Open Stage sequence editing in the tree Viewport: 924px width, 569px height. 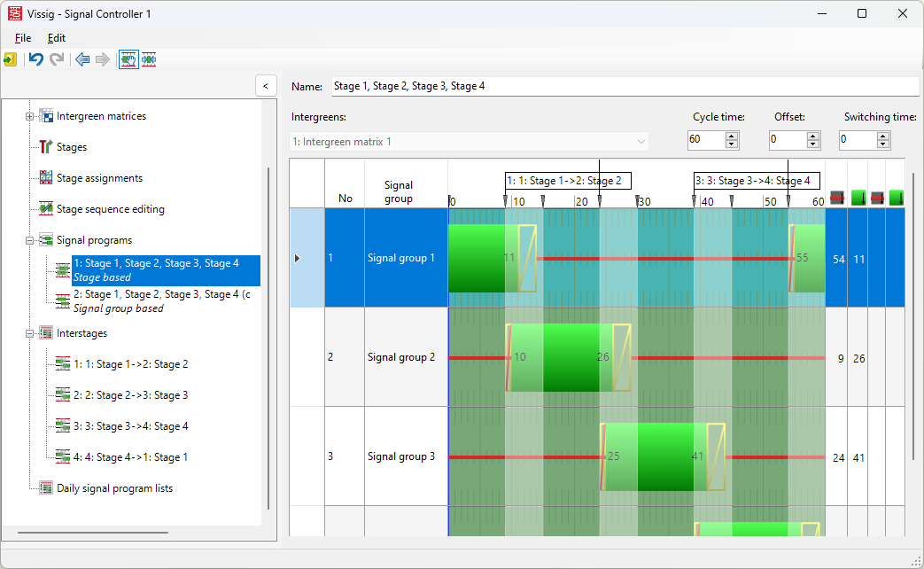pyautogui.click(x=110, y=209)
